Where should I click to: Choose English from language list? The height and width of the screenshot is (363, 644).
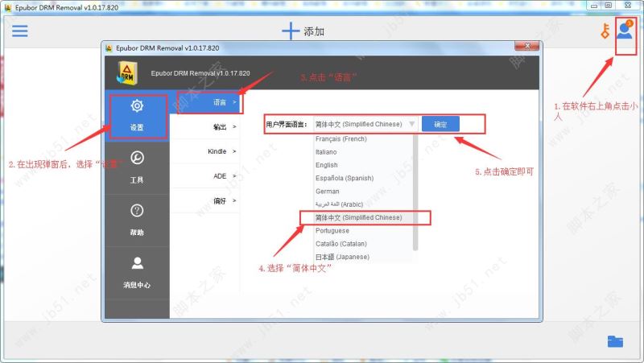tap(364, 165)
